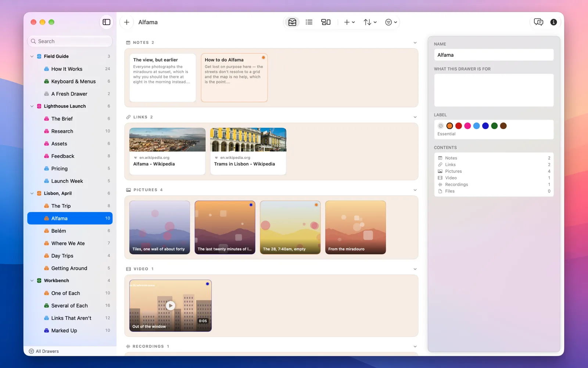Open the How It Works drawer
588x368 pixels.
pos(70,69)
